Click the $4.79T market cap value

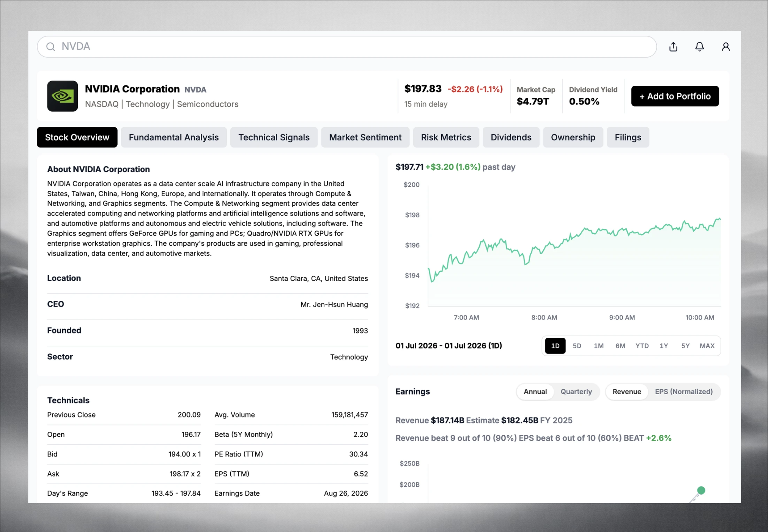[533, 101]
